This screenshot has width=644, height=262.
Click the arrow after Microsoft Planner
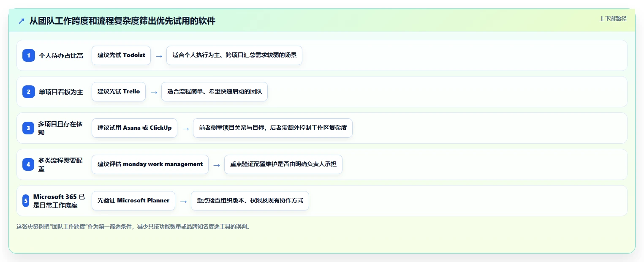click(x=183, y=201)
